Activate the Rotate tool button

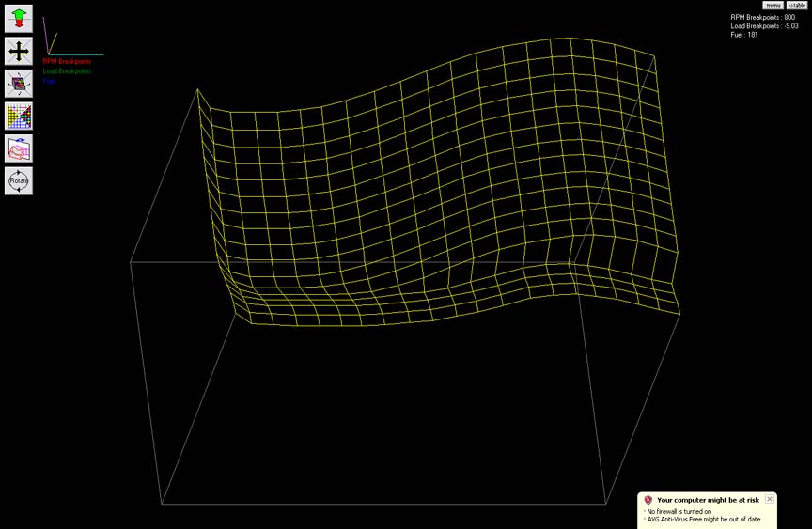(19, 180)
